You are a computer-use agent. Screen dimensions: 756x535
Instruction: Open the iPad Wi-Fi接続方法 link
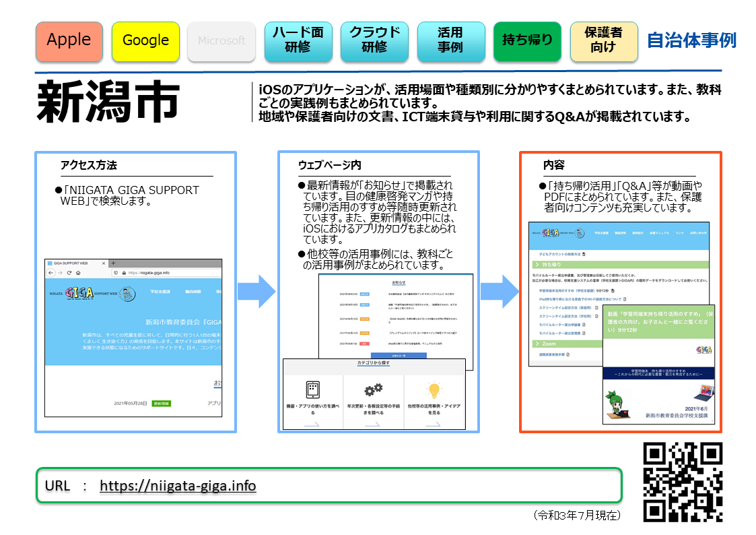point(579,299)
